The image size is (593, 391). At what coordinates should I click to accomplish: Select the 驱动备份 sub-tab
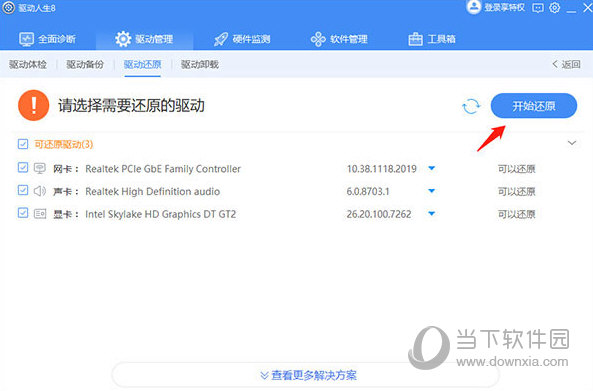pos(85,64)
